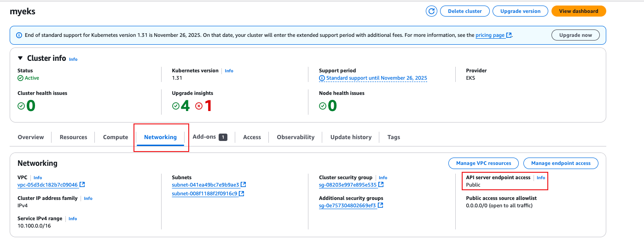Screen dimensions: 644x240
Task: Click green check icon for Node health issues
Action: [323, 106]
